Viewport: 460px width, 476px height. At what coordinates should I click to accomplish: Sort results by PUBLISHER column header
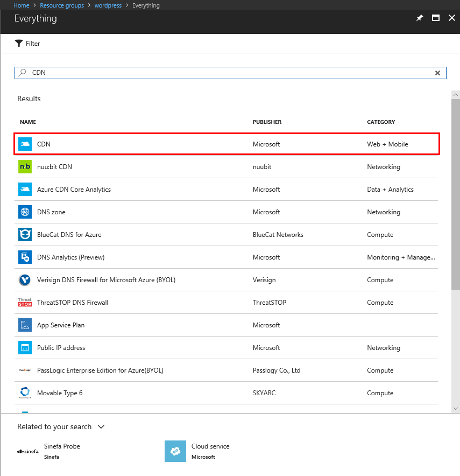coord(267,122)
